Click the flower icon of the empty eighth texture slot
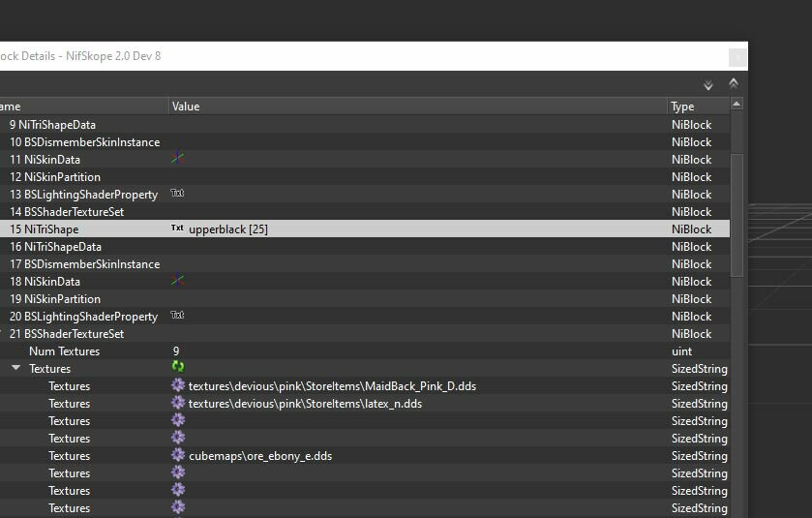 pos(178,506)
